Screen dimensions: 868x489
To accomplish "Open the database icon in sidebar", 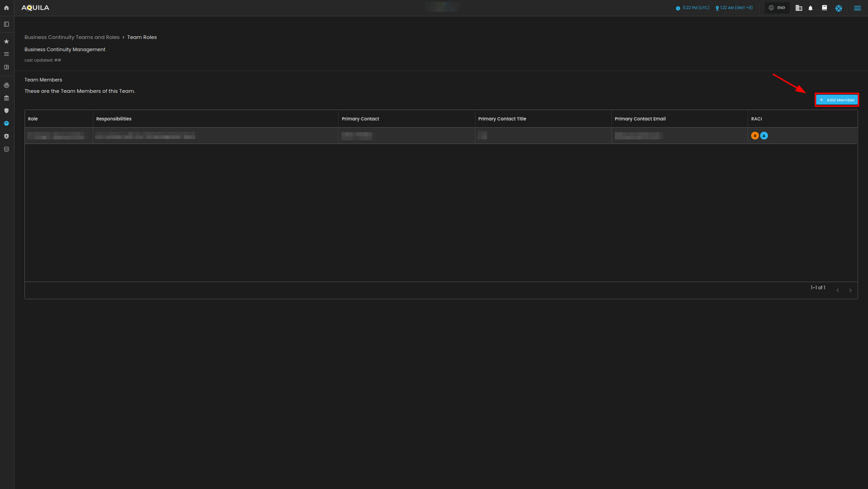I will point(6,149).
